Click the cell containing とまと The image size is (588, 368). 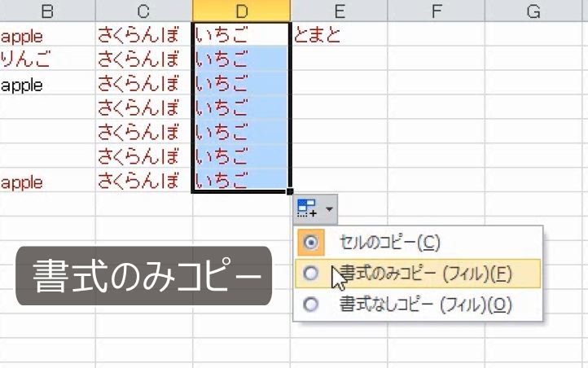pyautogui.click(x=339, y=34)
